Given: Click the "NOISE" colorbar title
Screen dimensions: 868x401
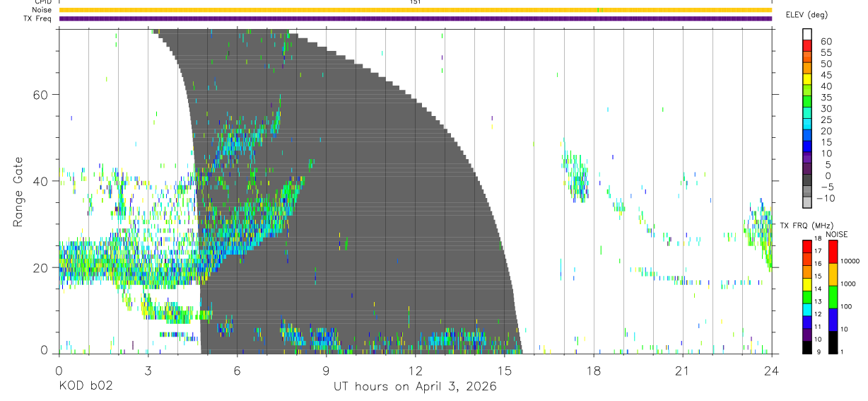Looking at the screenshot, I should pyautogui.click(x=835, y=234).
